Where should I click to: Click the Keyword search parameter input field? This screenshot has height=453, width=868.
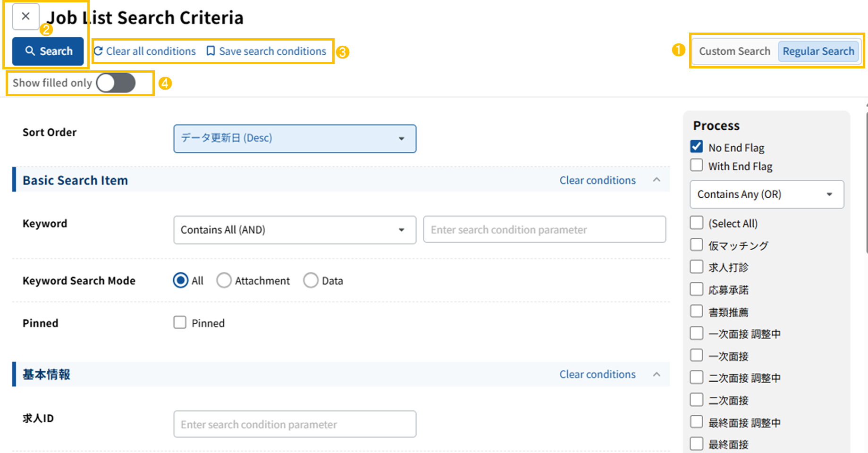tap(544, 230)
